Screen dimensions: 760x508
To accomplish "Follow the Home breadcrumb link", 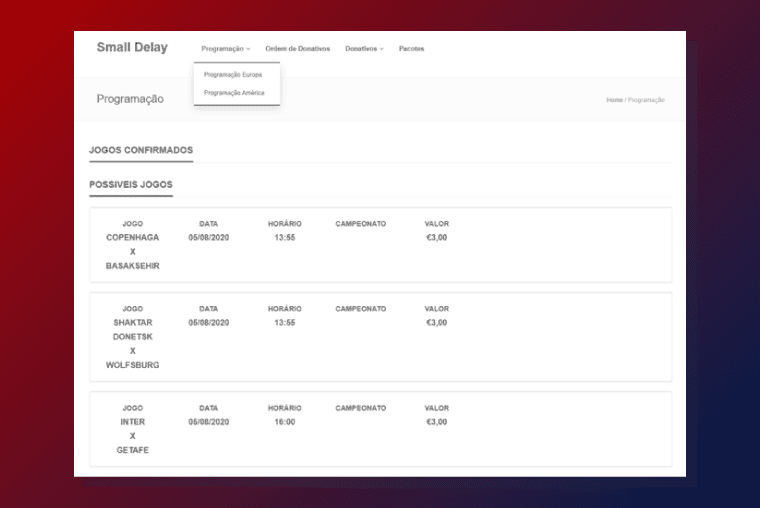I will (x=614, y=100).
